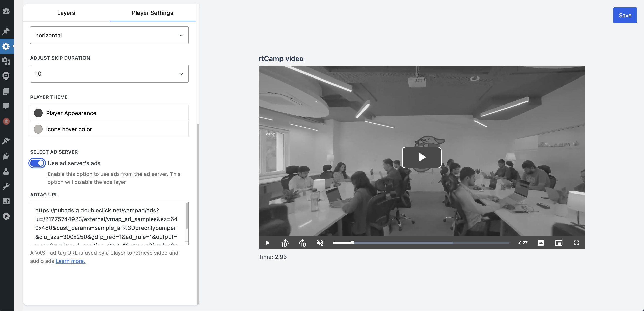Open the Adjust Skip Duration dropdown
This screenshot has height=311, width=644.
tap(109, 74)
